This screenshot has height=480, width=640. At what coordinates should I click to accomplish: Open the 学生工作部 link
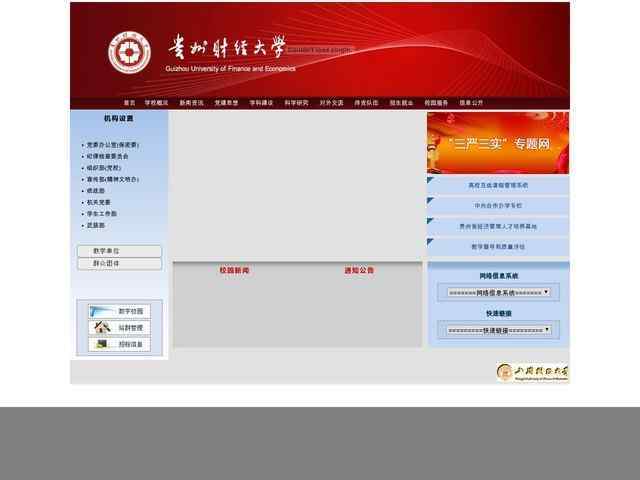pyautogui.click(x=102, y=213)
